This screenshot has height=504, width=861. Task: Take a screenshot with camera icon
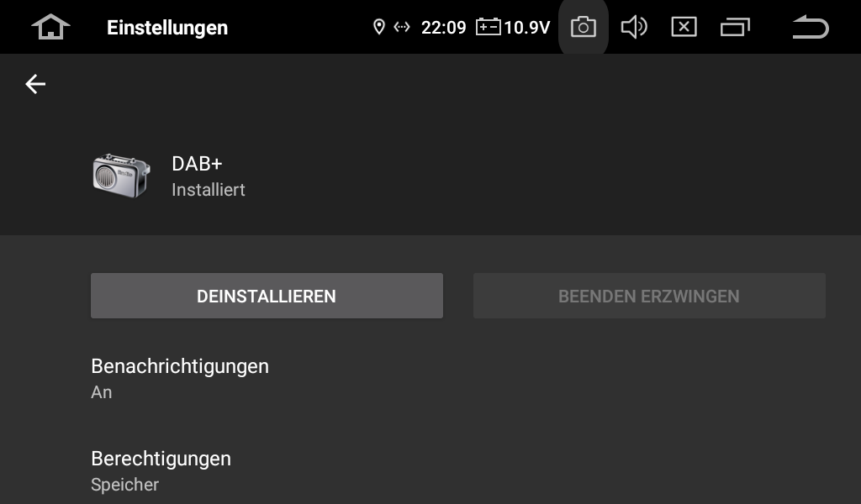pos(584,27)
